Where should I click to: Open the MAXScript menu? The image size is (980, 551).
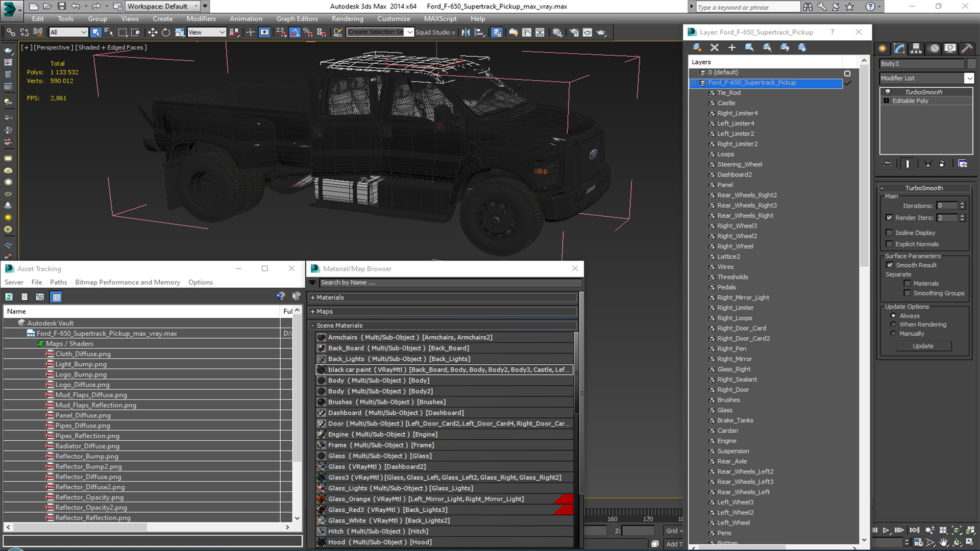(440, 19)
